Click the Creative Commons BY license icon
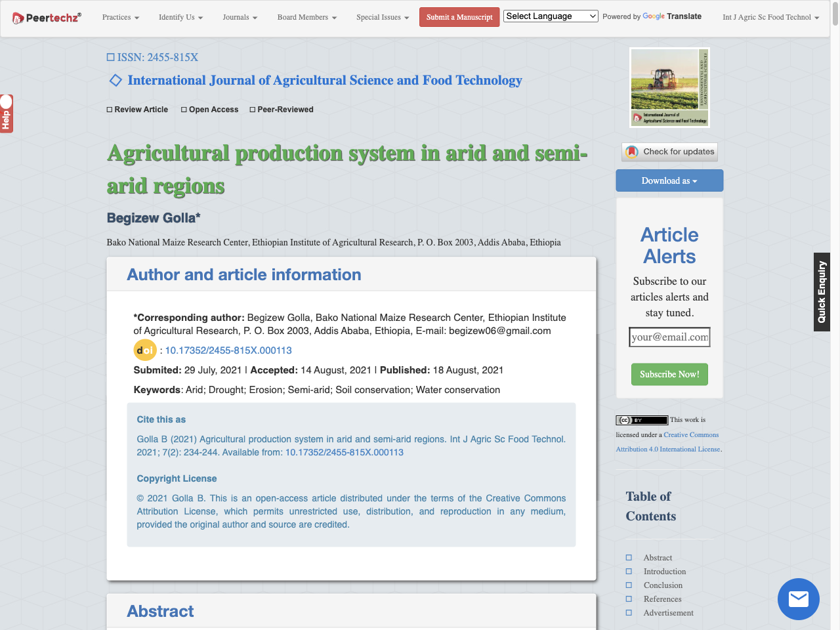 pyautogui.click(x=641, y=419)
